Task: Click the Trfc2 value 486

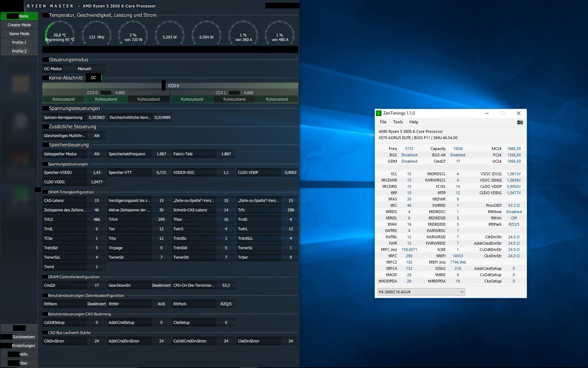Action: [x=97, y=219]
